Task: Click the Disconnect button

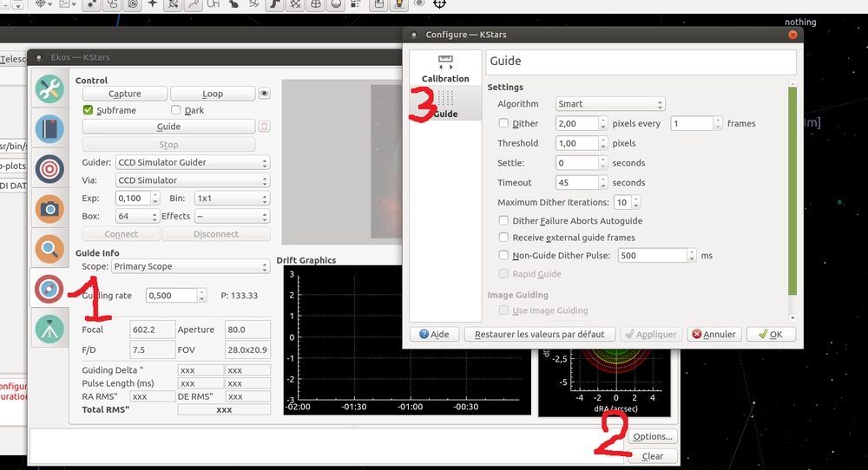Action: [x=216, y=234]
